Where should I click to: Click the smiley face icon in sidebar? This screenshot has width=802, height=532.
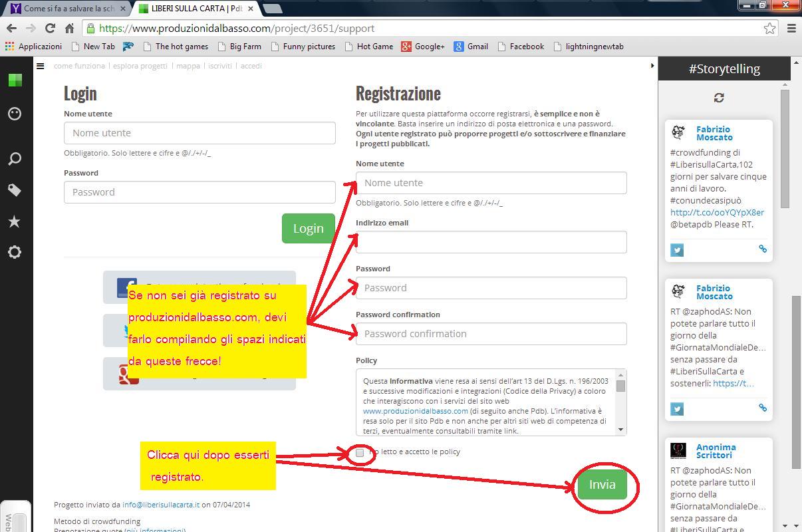pos(15,114)
